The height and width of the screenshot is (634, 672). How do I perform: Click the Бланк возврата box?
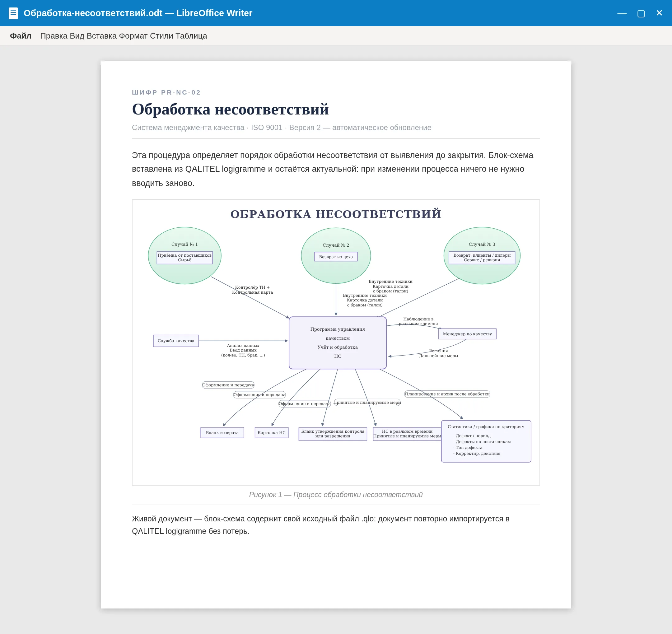click(x=222, y=433)
